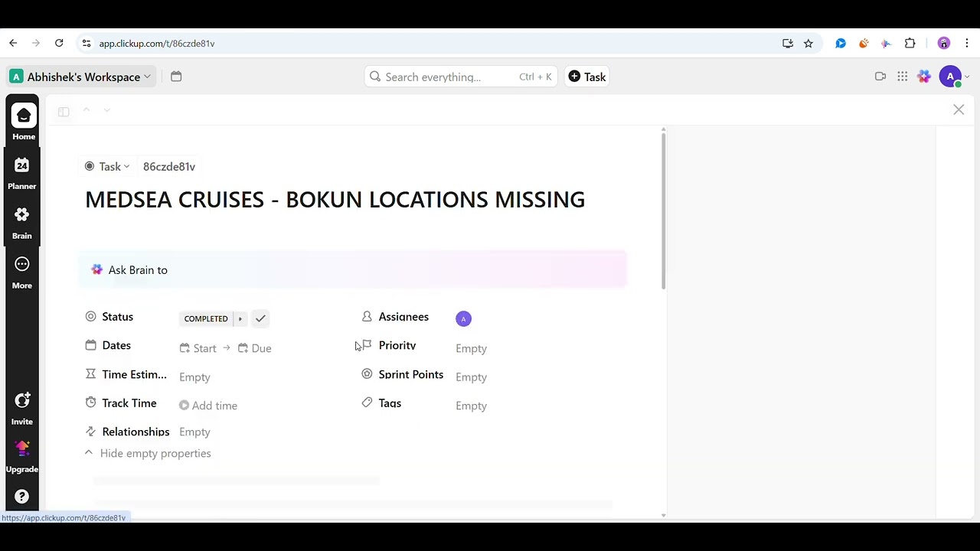The width and height of the screenshot is (980, 551).
Task: Edit the task title MEDSEA CRUISES
Action: [335, 200]
